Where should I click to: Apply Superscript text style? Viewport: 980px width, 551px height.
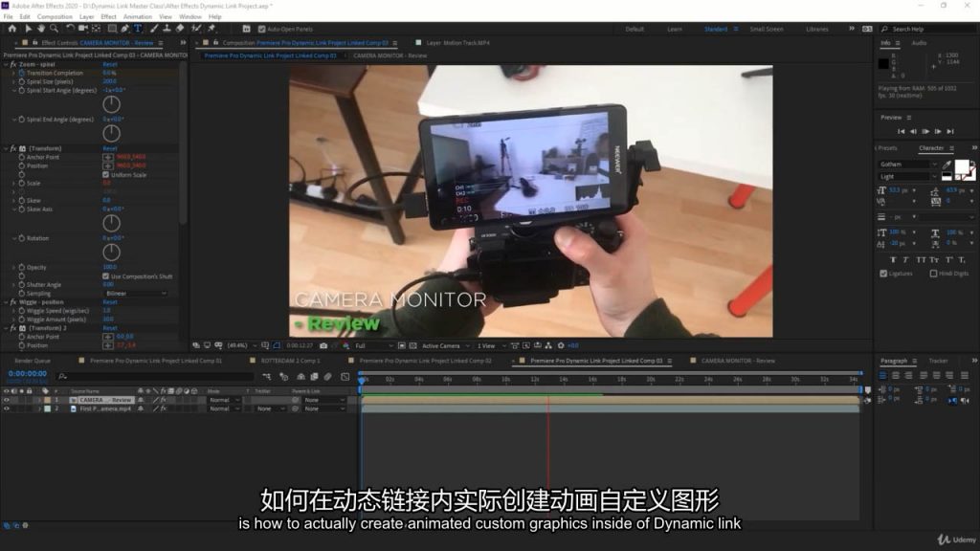pos(948,260)
